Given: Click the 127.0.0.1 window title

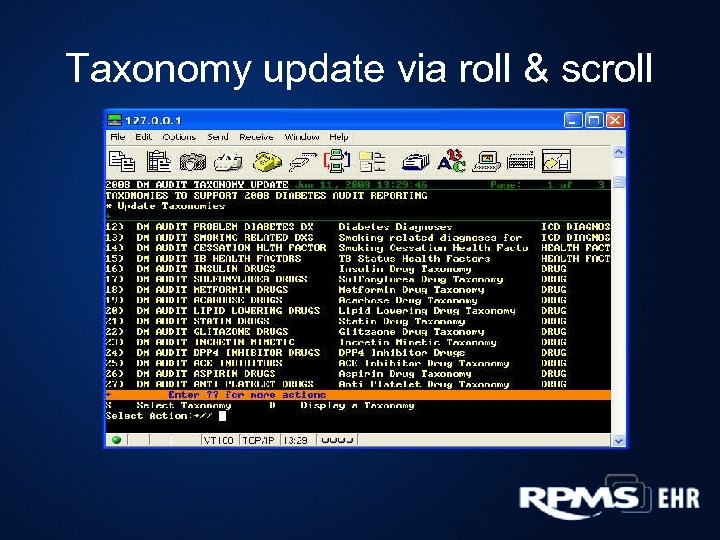Looking at the screenshot, I should click(x=153, y=120).
